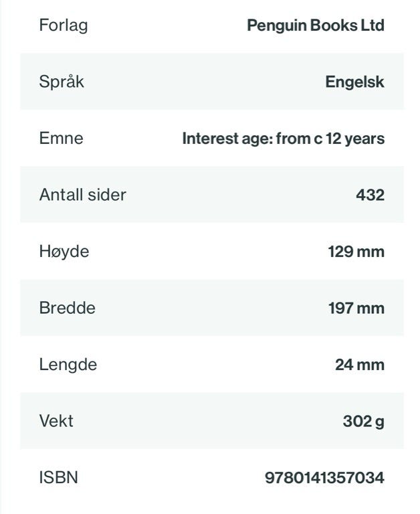This screenshot has height=514, width=420.
Task: Select the 302 g weight value
Action: tap(364, 422)
